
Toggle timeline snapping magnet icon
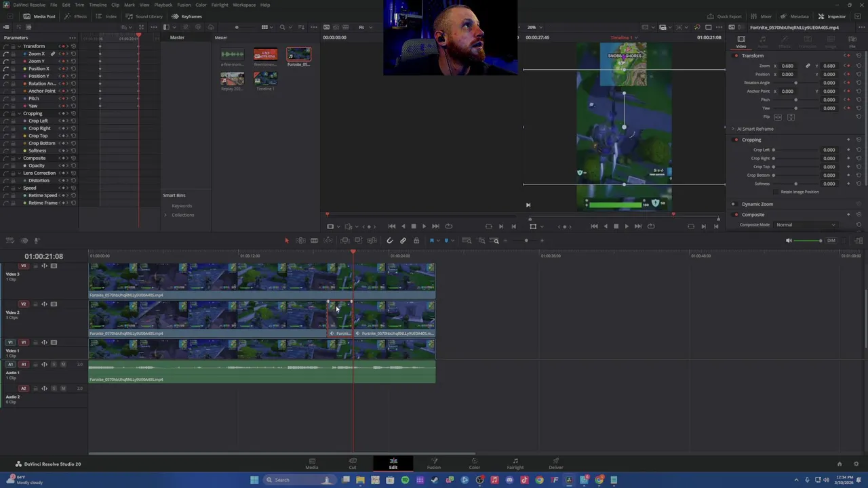[389, 241]
